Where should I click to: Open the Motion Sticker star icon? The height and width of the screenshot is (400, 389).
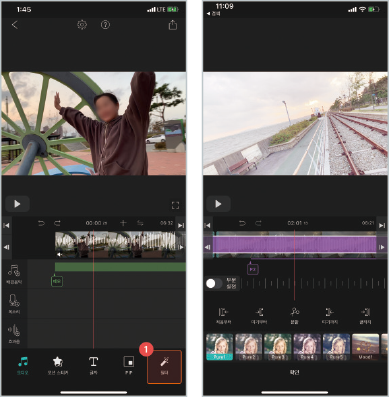coord(58,366)
